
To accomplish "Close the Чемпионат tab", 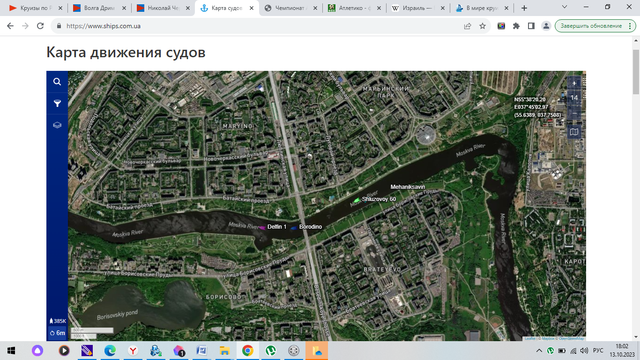I will click(315, 8).
